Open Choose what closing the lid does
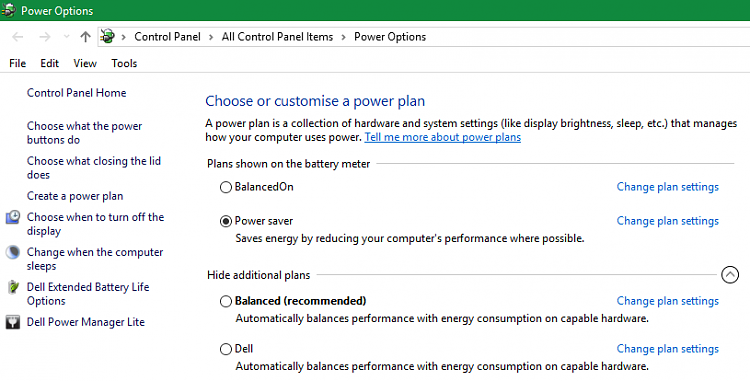This screenshot has width=750, height=381. pyautogui.click(x=94, y=168)
